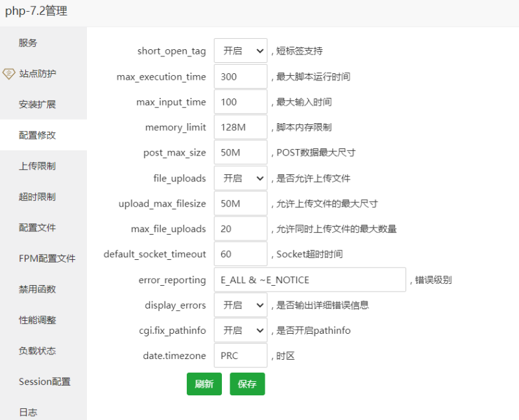Focus the max_file_uploads field
Screen dimensions: 519x420
241,229
